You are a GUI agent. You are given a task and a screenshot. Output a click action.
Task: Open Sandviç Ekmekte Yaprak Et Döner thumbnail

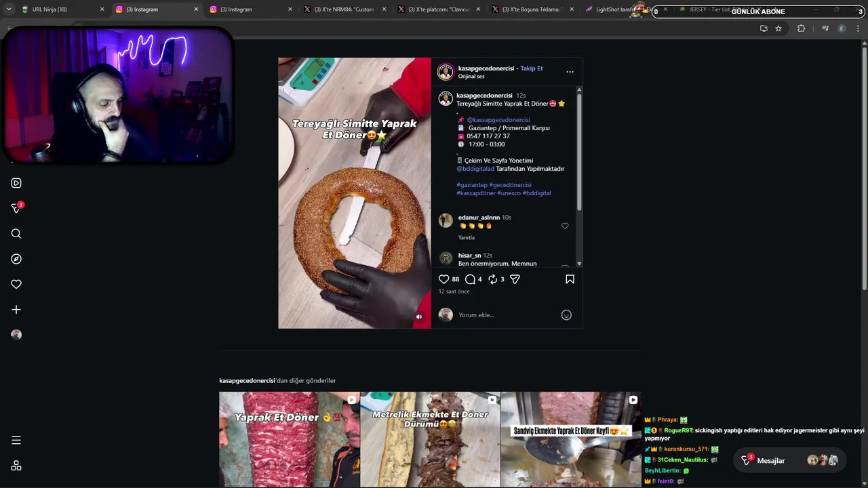571,439
